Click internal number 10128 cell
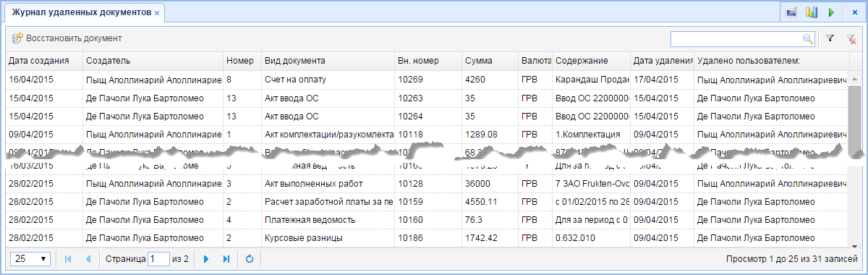Screen dimensions: 868x275 point(428,183)
